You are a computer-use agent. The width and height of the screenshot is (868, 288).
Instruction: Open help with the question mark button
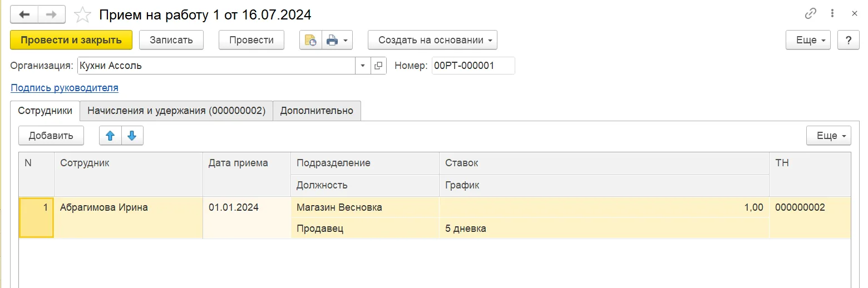[x=849, y=40]
